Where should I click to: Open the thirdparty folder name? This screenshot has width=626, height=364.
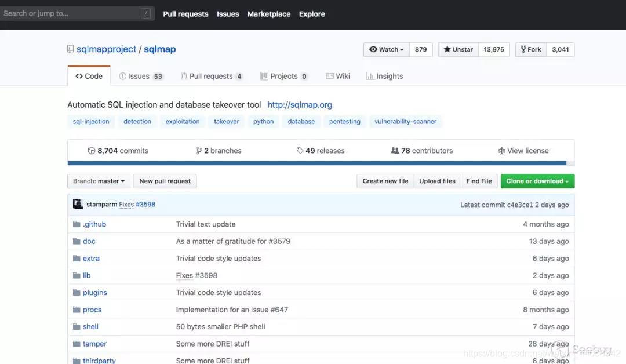point(100,361)
